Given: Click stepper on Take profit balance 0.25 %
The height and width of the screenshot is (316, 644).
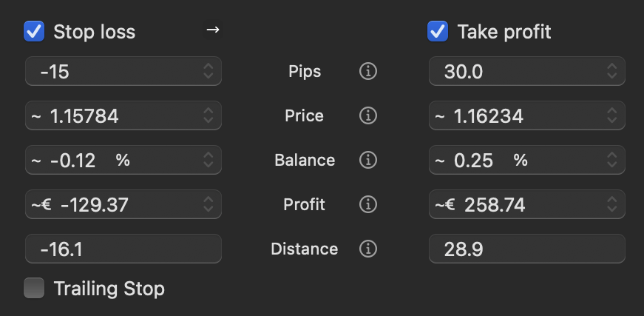Looking at the screenshot, I should 612,160.
